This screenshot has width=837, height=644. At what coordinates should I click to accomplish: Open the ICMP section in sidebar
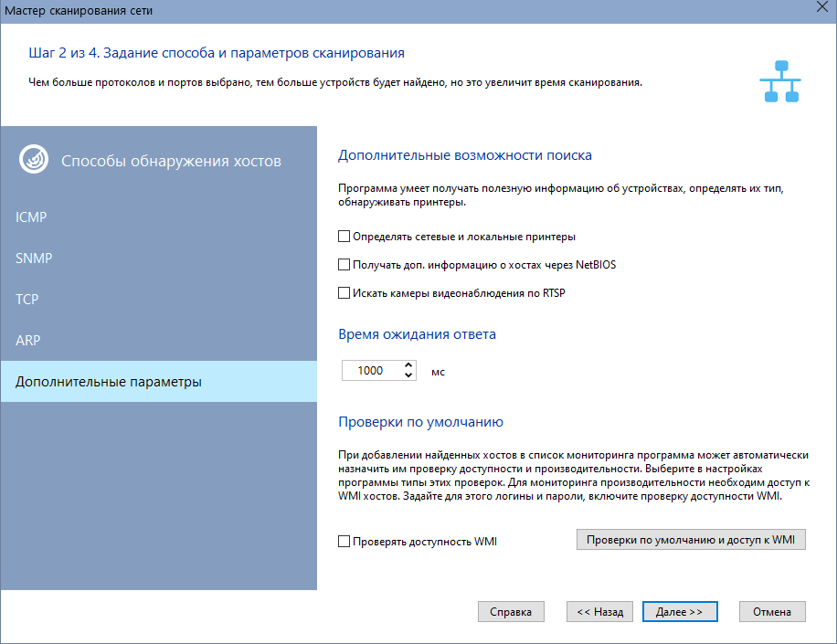[x=159, y=217]
